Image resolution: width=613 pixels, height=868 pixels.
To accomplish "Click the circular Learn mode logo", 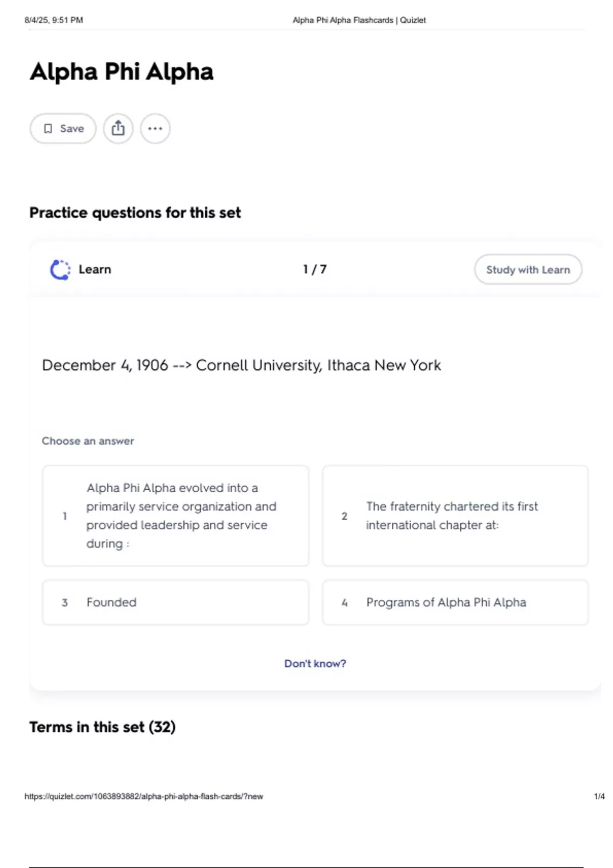I will click(60, 270).
